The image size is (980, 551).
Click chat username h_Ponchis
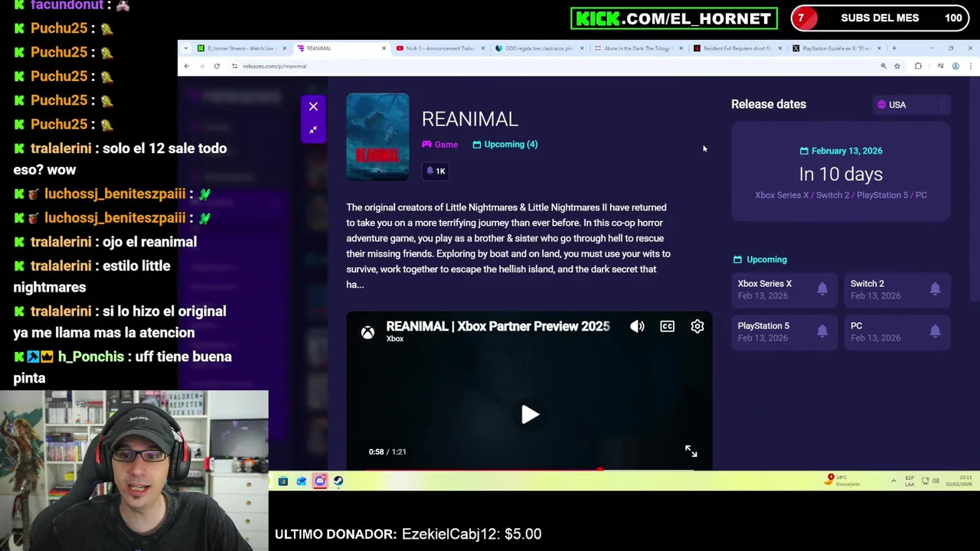[91, 357]
